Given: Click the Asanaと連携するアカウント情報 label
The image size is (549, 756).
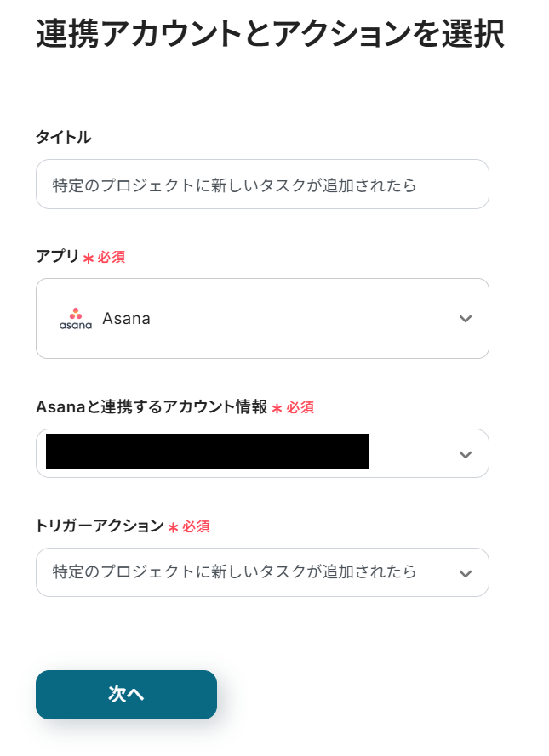Looking at the screenshot, I should pos(152,407).
